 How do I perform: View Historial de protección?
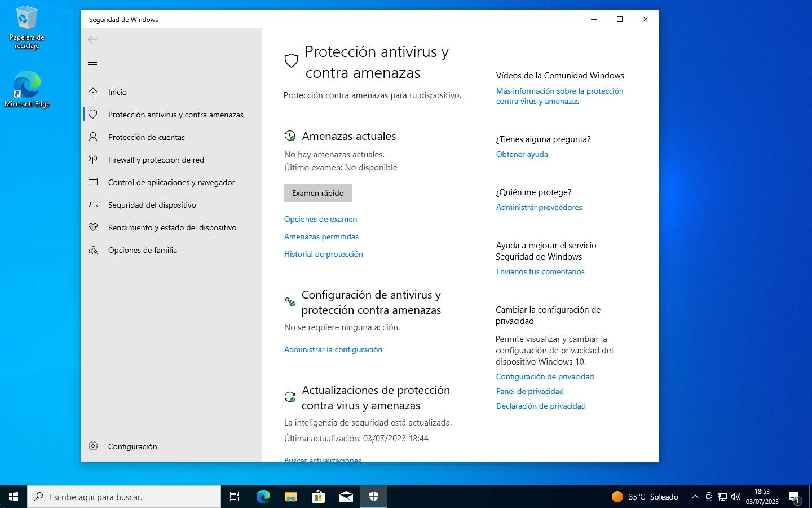323,254
